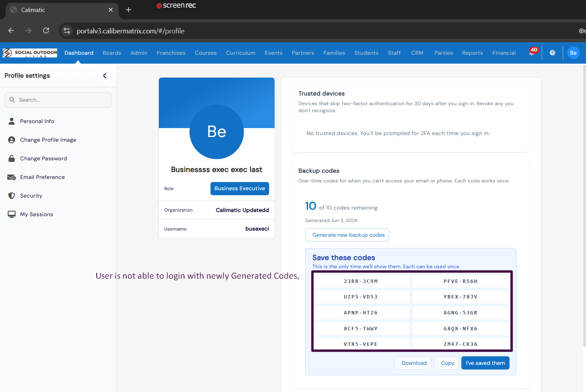Download the backup codes

point(413,363)
